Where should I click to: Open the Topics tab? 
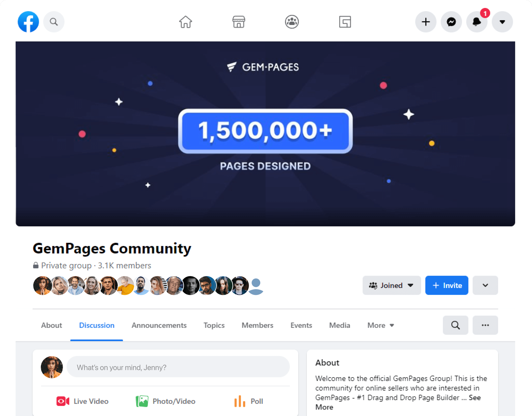(214, 325)
